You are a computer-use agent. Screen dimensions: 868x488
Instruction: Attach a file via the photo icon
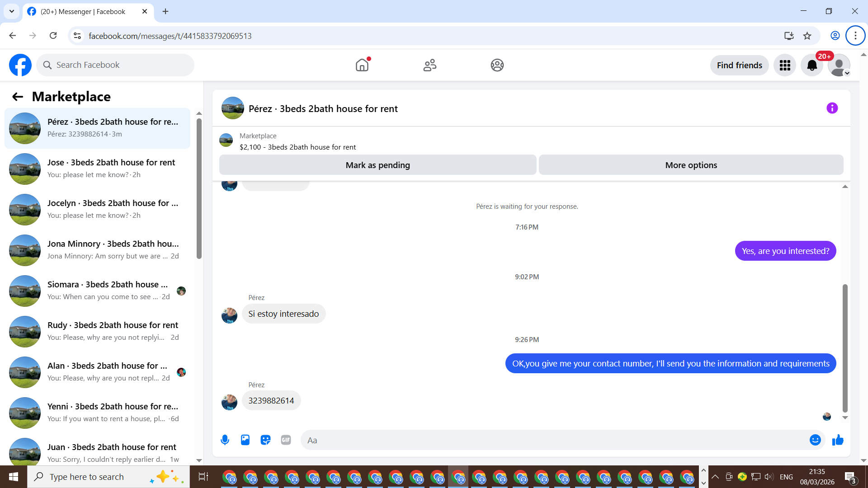(245, 440)
